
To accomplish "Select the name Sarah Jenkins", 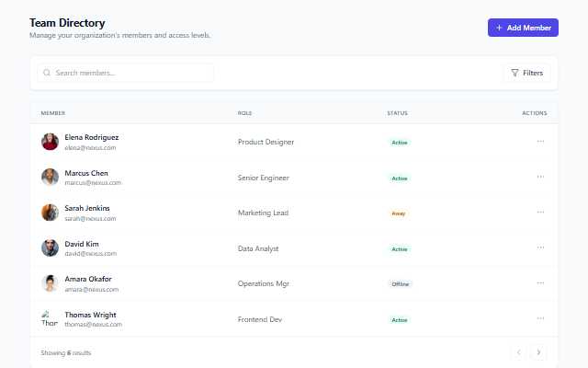I will tap(87, 208).
